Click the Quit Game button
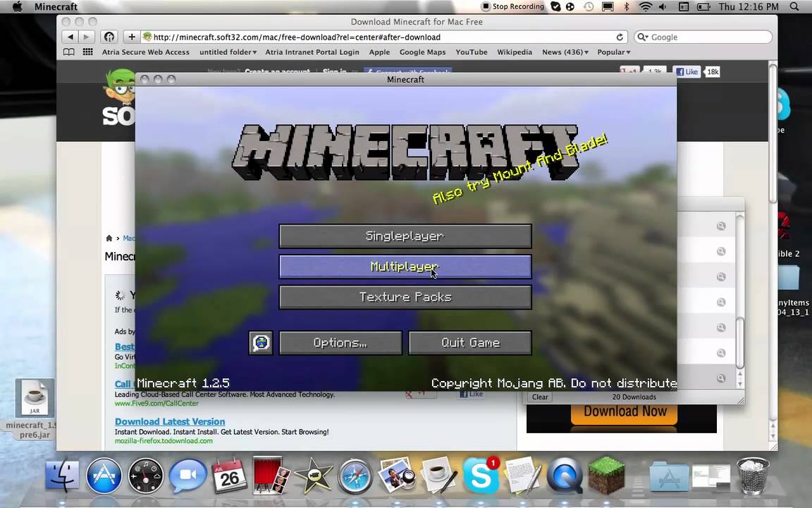This screenshot has width=812, height=508. click(x=470, y=343)
